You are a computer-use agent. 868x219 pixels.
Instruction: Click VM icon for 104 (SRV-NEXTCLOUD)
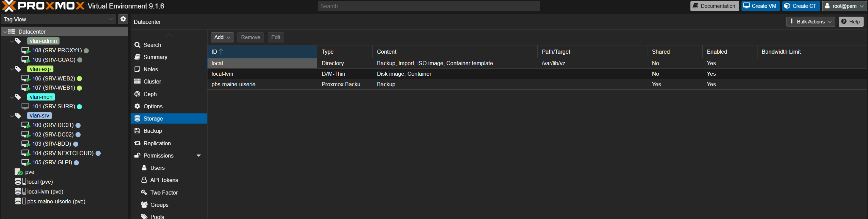[x=26, y=153]
